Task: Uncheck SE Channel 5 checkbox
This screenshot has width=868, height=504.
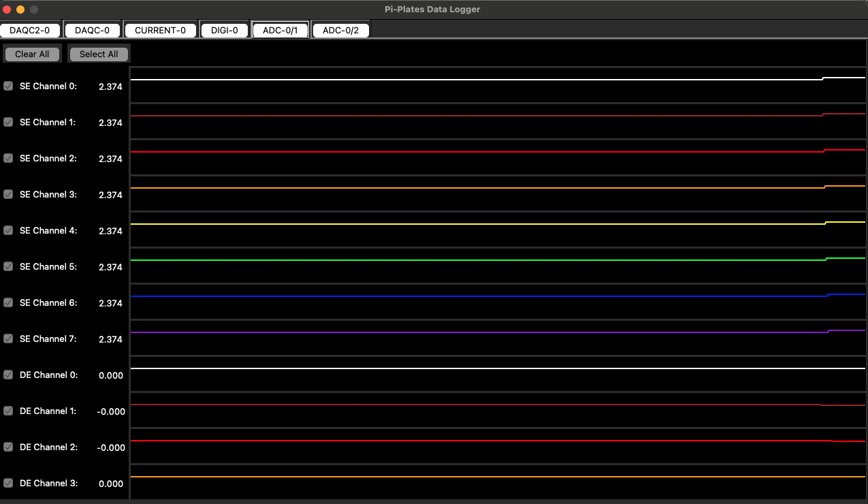Action: 8,266
